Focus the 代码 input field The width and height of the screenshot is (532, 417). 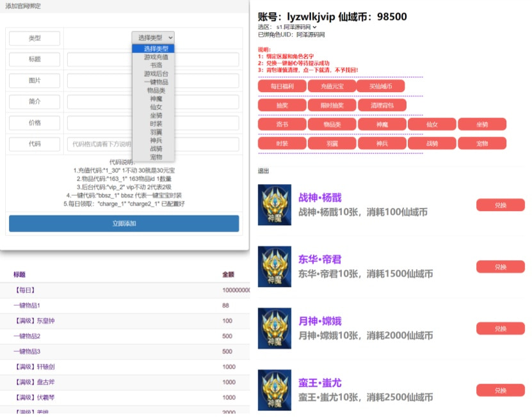pos(152,145)
